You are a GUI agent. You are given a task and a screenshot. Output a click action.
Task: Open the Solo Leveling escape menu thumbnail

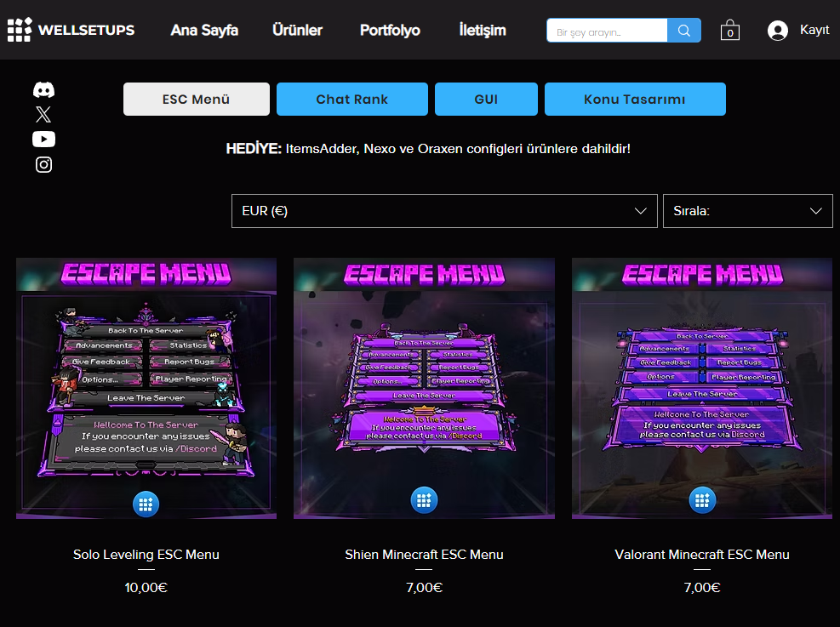pos(146,388)
